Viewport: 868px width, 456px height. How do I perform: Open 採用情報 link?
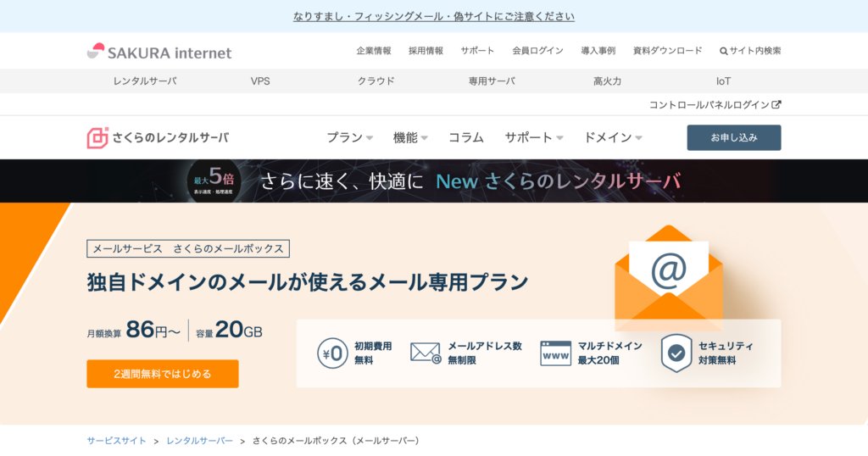tap(426, 51)
